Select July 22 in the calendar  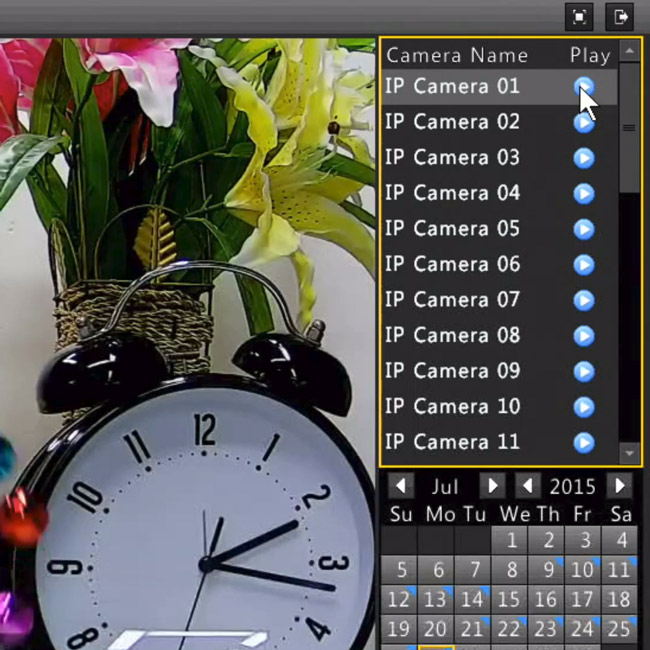[509, 629]
